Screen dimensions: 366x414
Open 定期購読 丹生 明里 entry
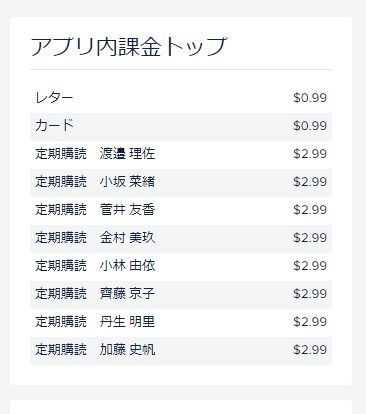[181, 323]
